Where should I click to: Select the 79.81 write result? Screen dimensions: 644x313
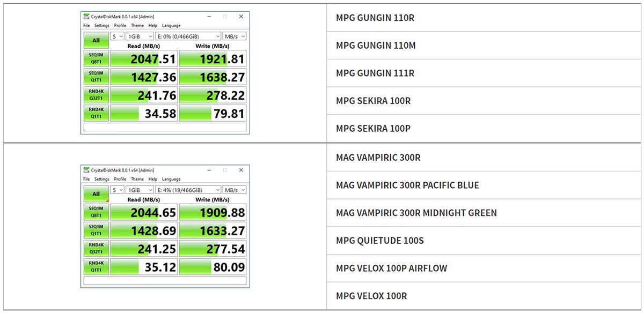(x=213, y=114)
